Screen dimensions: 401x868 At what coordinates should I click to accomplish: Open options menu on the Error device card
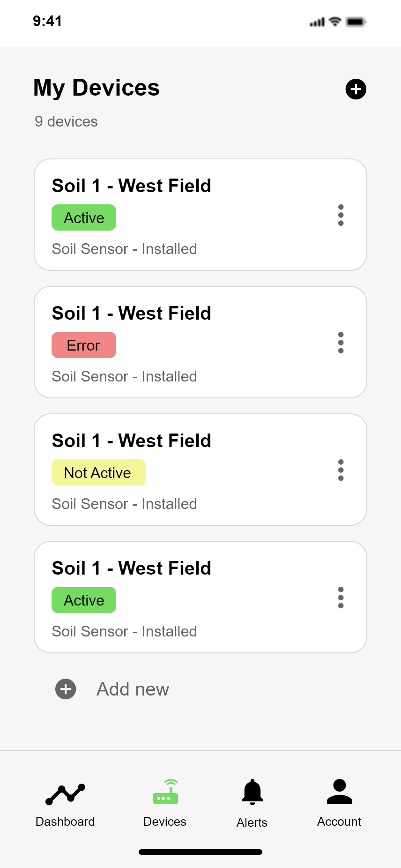pyautogui.click(x=341, y=343)
